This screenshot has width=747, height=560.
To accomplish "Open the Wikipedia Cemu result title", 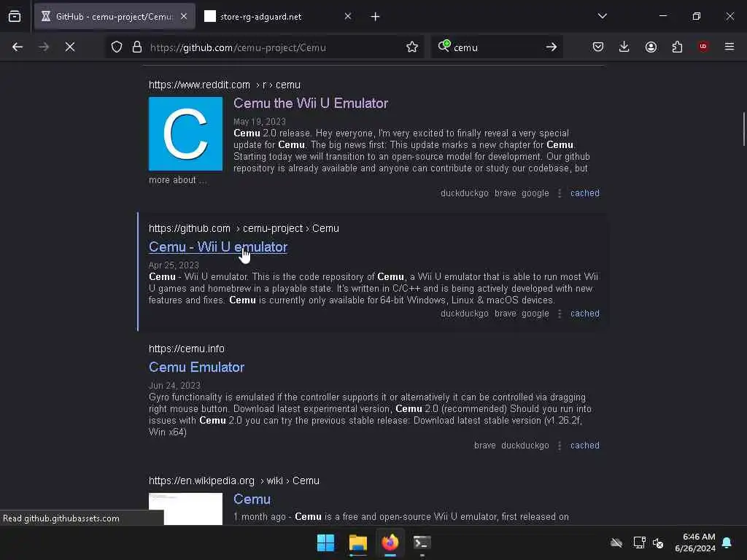I will point(252,499).
